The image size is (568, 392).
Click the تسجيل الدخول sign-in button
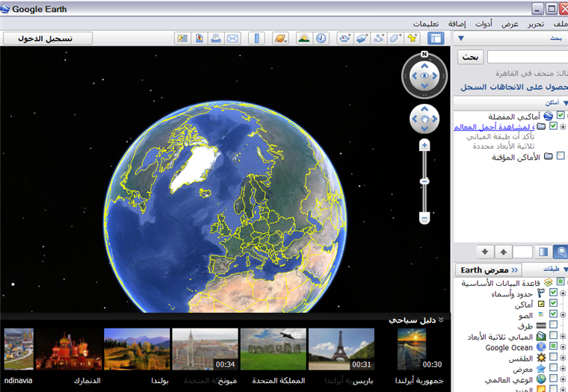point(47,38)
